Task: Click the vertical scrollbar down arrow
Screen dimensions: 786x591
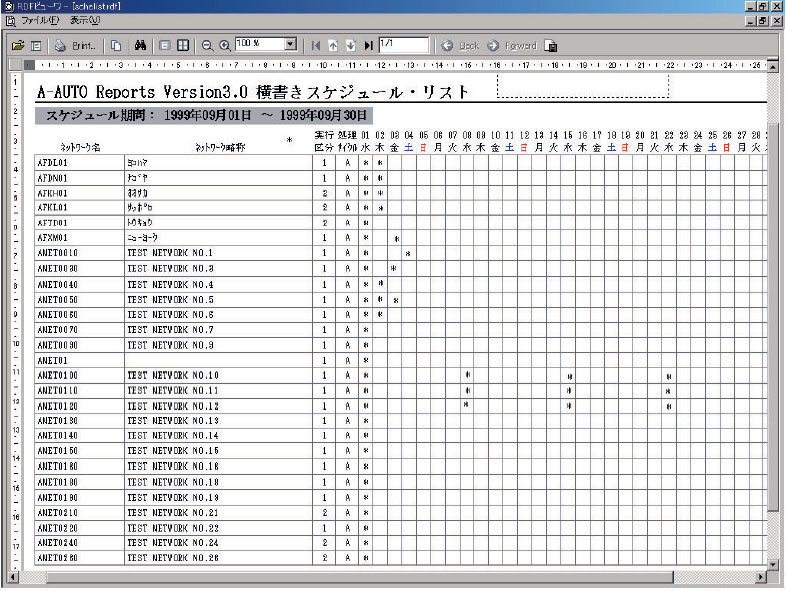Action: pos(772,565)
